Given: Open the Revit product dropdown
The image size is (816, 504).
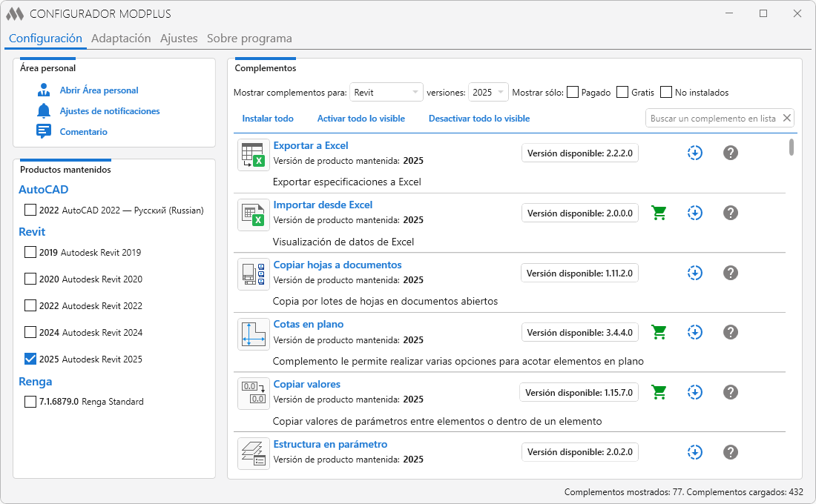Looking at the screenshot, I should 386,92.
